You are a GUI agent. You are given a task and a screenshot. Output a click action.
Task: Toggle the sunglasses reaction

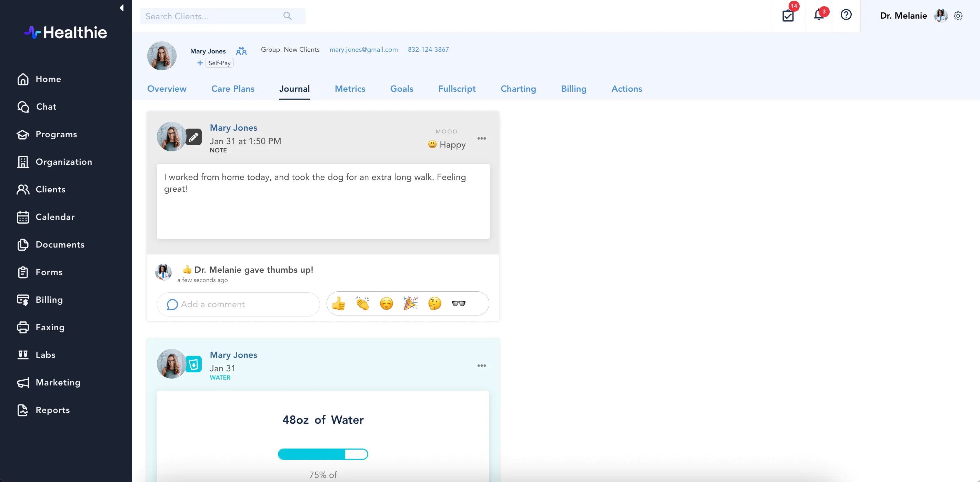458,304
